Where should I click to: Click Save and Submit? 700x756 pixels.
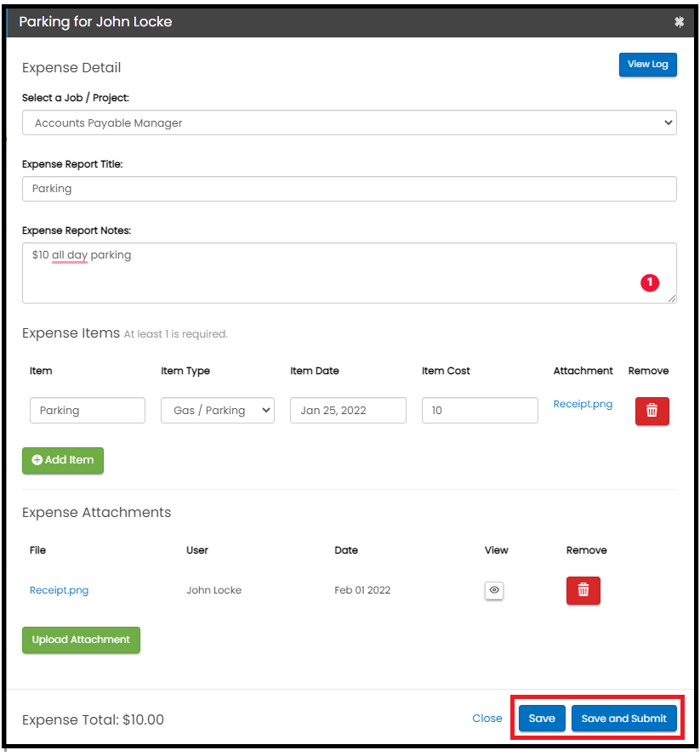point(623,719)
